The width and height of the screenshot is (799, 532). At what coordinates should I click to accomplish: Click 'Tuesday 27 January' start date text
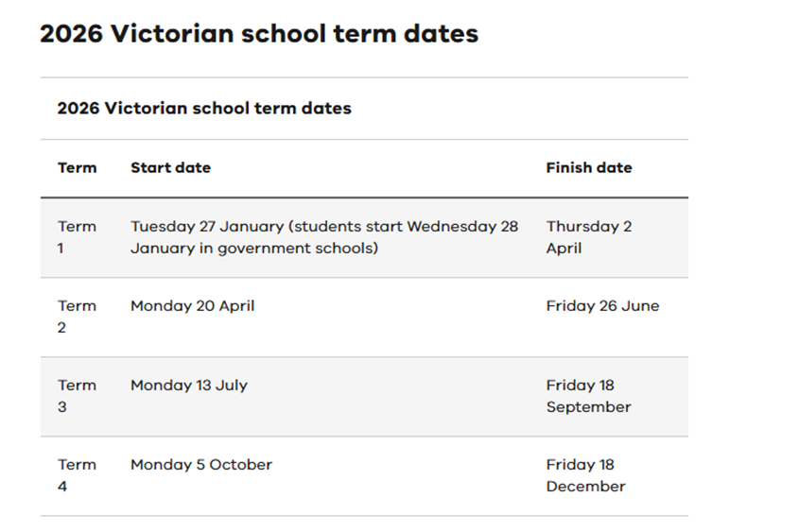(x=207, y=227)
